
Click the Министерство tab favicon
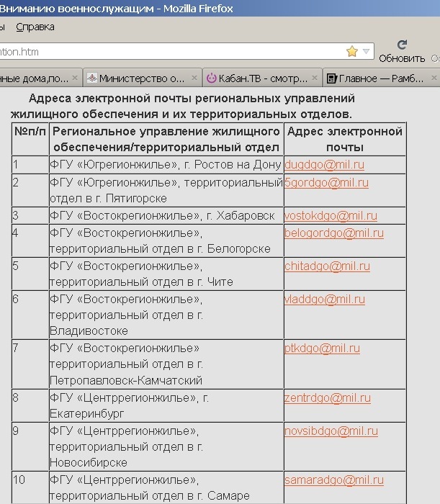pos(91,78)
